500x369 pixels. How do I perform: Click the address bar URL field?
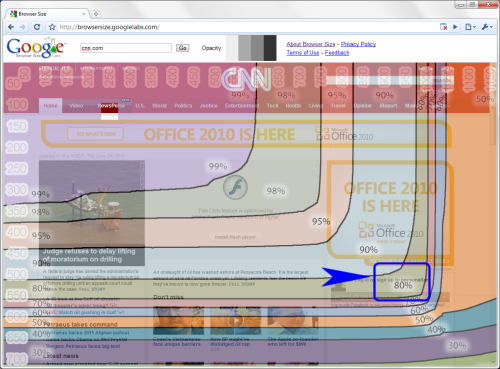(x=248, y=27)
